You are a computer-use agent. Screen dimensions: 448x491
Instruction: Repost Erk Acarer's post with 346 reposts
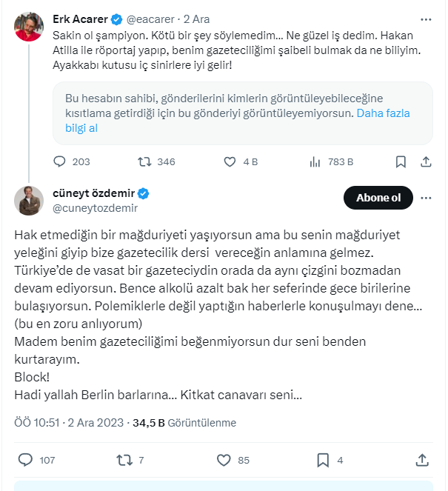[146, 161]
